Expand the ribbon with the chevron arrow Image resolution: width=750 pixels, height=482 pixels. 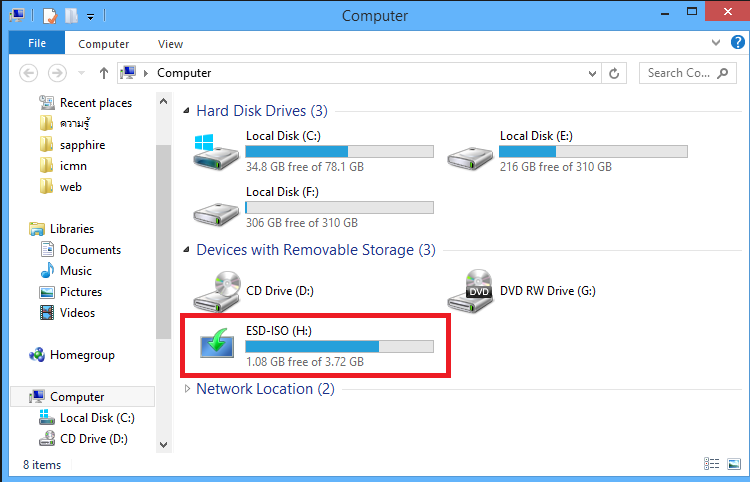point(716,43)
